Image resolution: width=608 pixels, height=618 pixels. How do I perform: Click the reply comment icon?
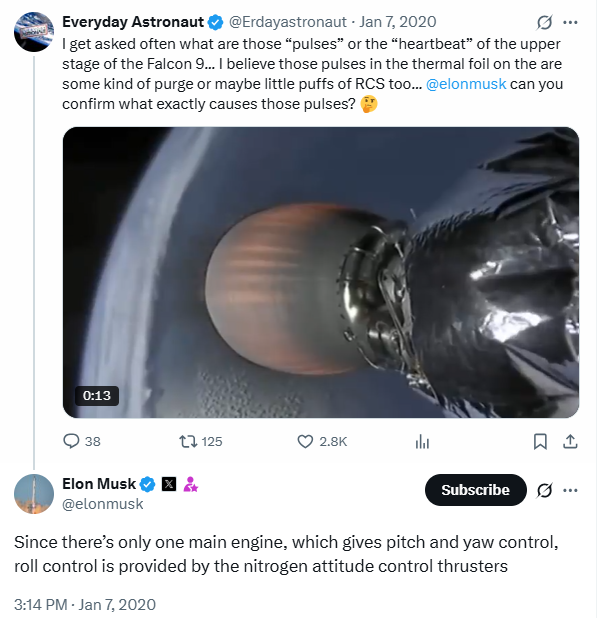point(71,441)
